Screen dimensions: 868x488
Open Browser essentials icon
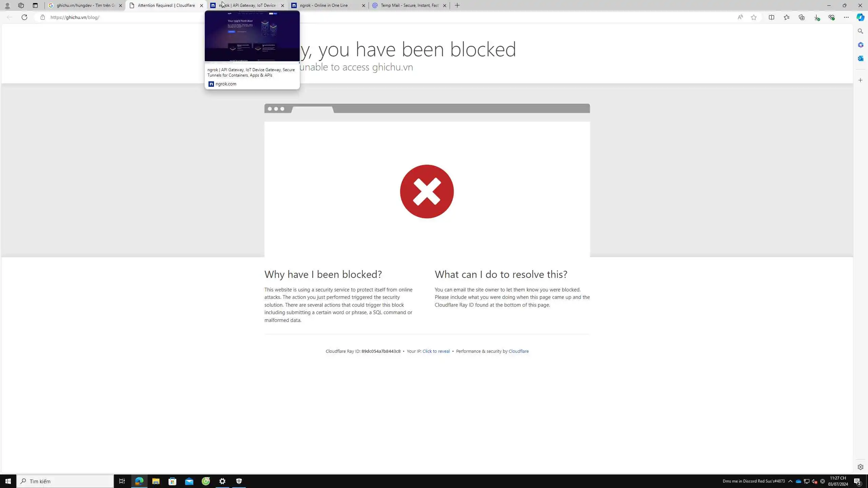(x=831, y=17)
